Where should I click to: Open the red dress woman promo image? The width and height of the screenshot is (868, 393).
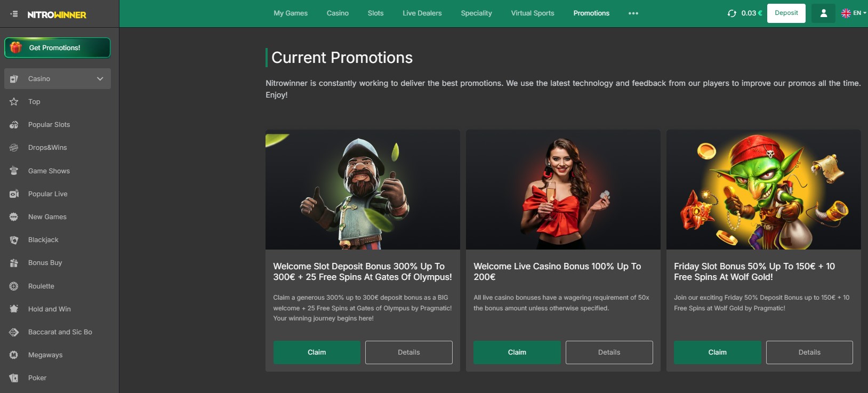pos(563,190)
